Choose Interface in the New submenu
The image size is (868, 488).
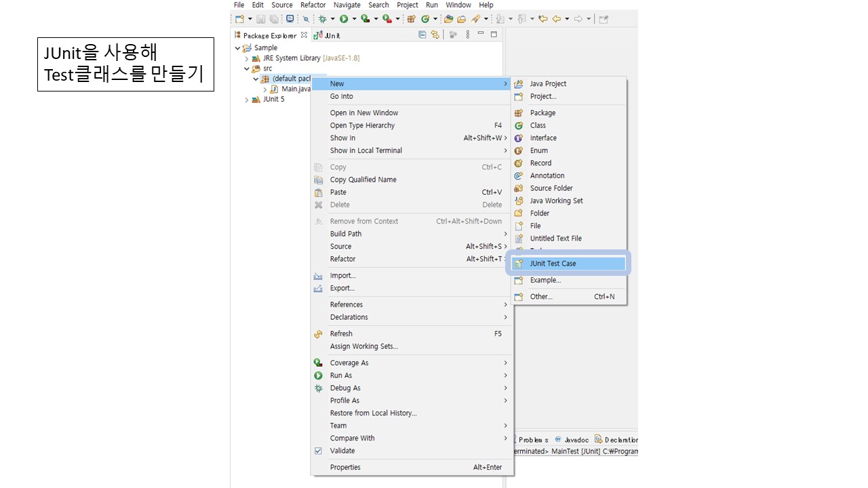tap(569, 138)
